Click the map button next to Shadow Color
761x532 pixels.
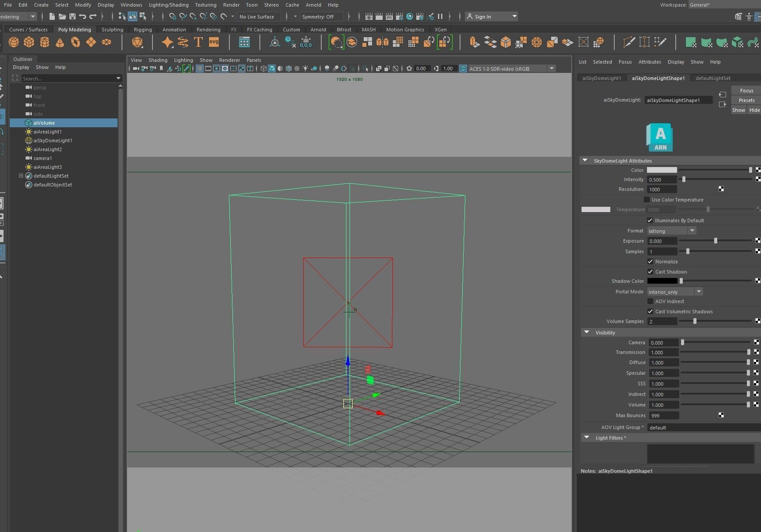(x=758, y=281)
